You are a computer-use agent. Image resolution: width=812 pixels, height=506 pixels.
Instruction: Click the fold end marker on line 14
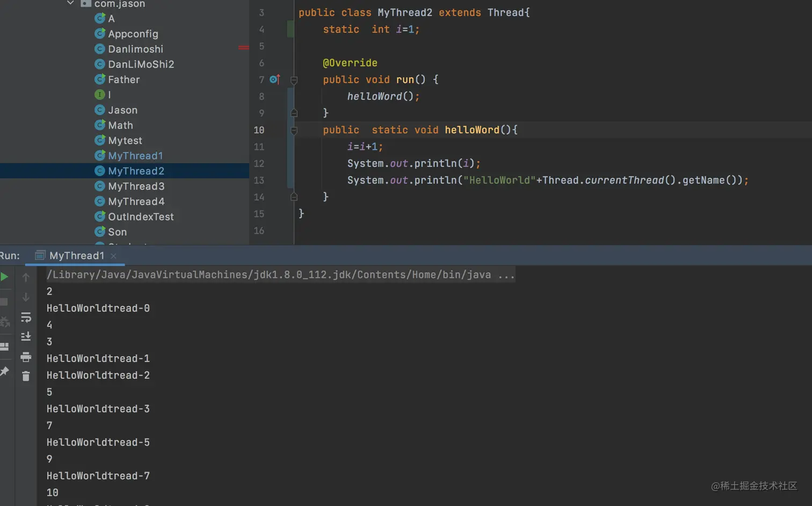294,197
